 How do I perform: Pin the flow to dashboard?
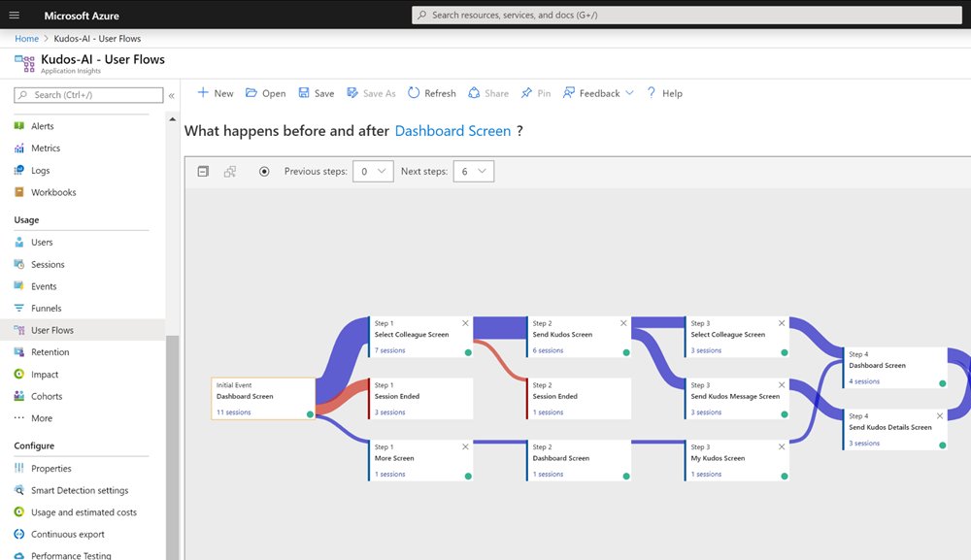pos(536,93)
